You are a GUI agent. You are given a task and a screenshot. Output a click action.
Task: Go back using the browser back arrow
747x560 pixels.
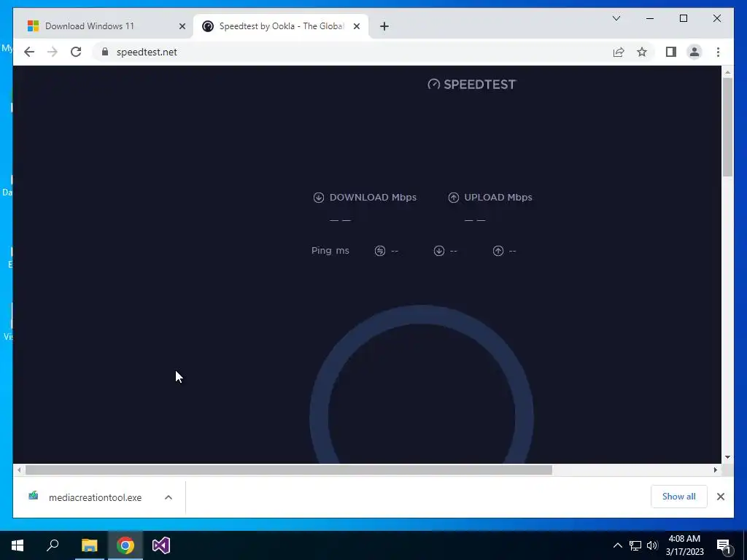29,52
